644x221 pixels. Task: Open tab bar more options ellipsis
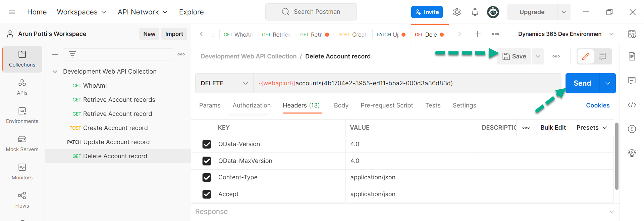(496, 34)
